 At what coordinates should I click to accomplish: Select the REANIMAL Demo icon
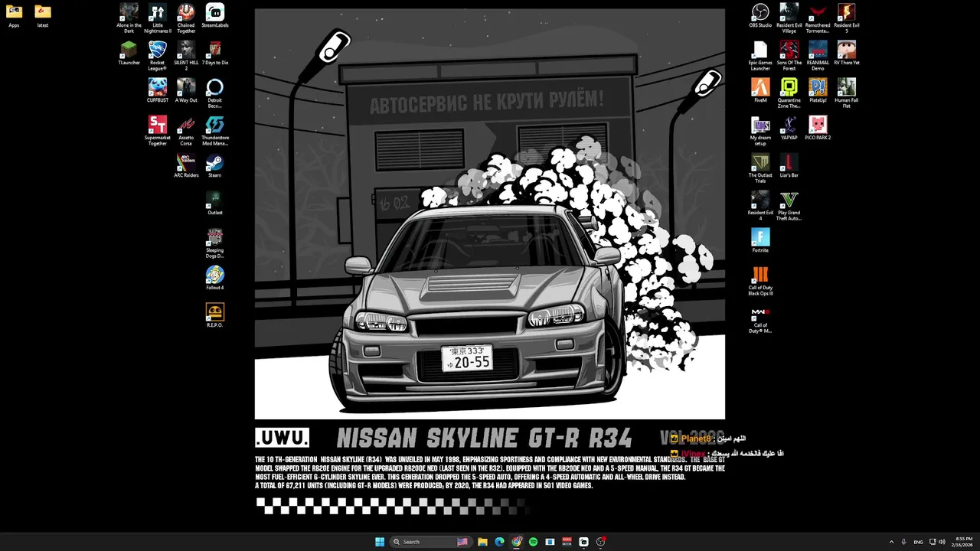click(x=818, y=56)
